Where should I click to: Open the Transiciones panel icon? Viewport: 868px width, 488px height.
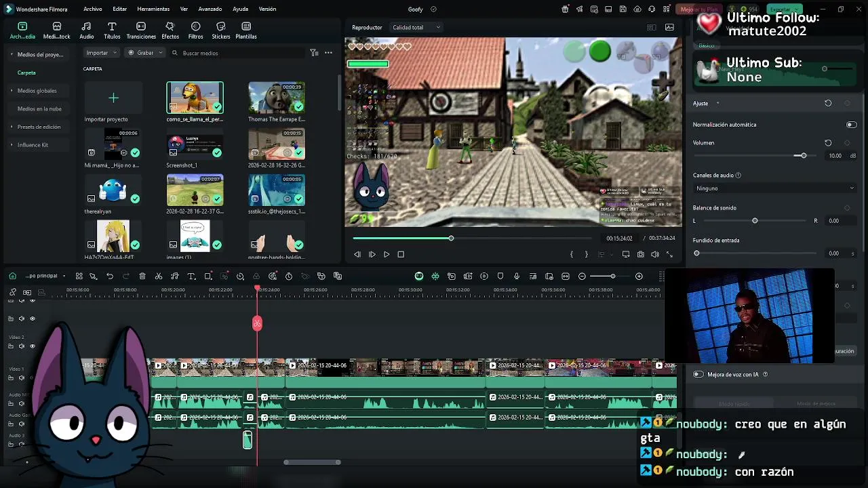tap(141, 30)
